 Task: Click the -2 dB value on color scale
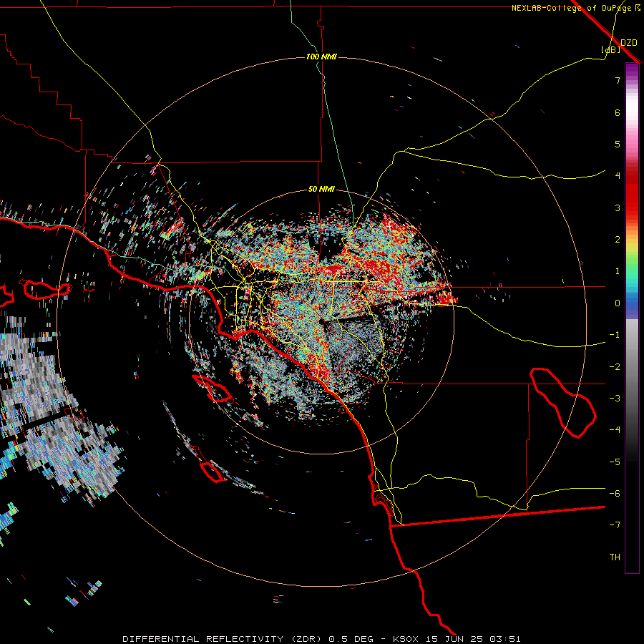pyautogui.click(x=615, y=367)
